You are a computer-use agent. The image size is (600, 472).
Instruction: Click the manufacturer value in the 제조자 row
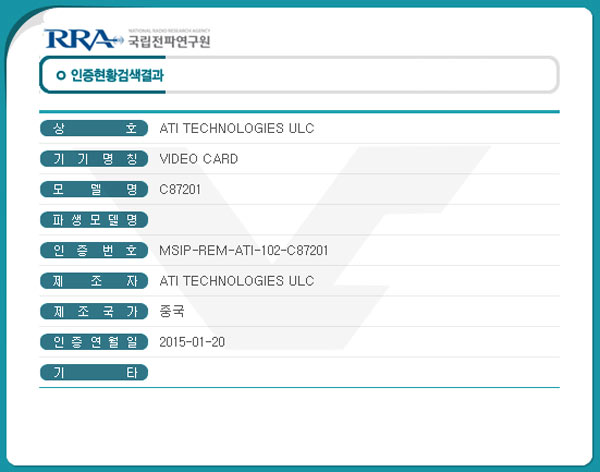pyautogui.click(x=236, y=281)
